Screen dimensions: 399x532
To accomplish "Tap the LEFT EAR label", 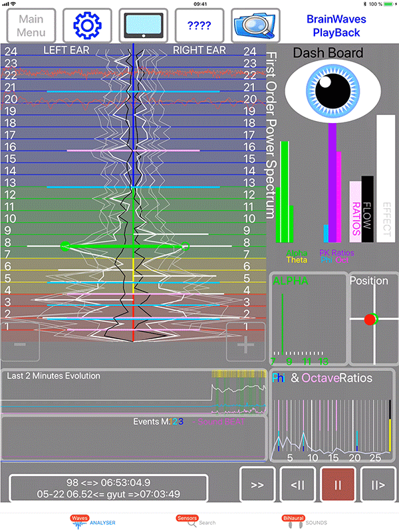I will coord(66,50).
